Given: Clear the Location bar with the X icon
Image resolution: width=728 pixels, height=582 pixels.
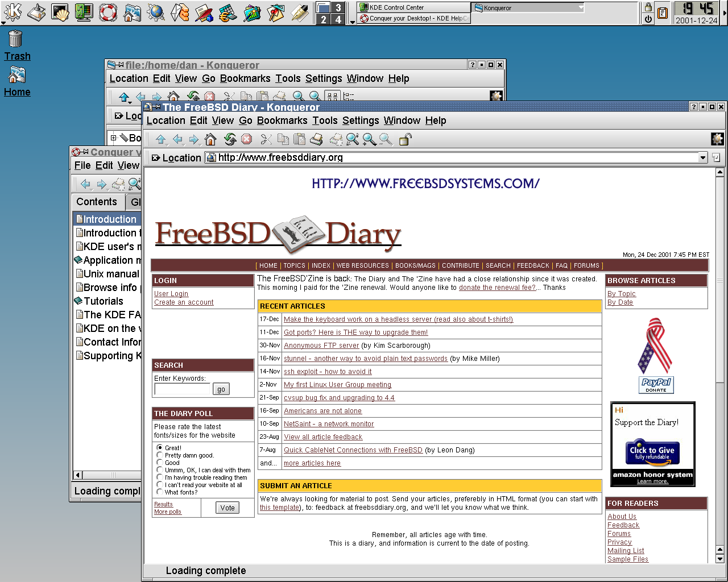Looking at the screenshot, I should pos(156,158).
